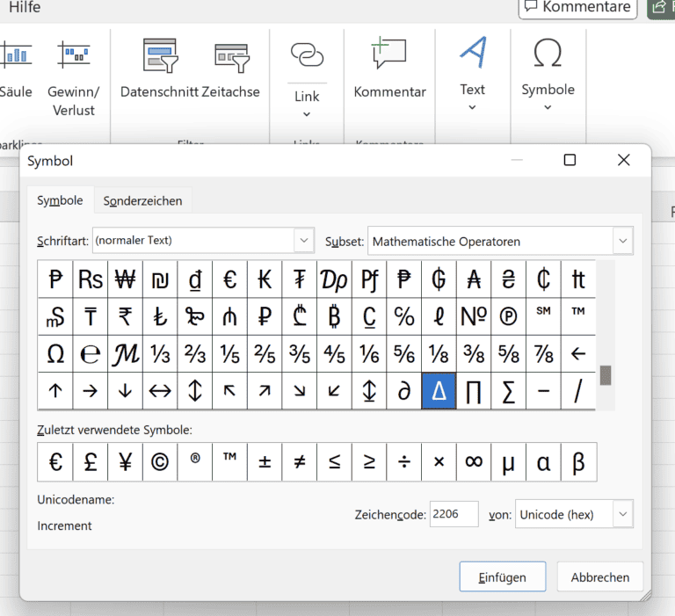Screen dimensions: 675x616
Task: Select the division slash symbol
Action: tap(578, 391)
